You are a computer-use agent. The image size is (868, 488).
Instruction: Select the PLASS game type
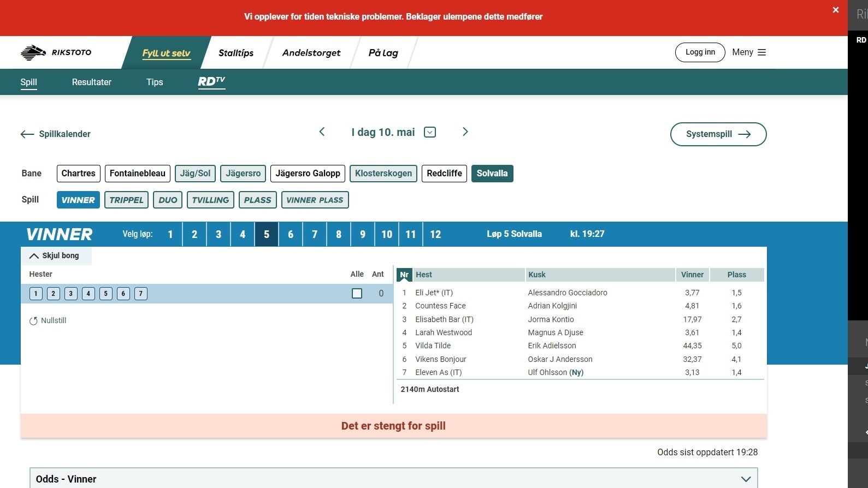click(258, 200)
